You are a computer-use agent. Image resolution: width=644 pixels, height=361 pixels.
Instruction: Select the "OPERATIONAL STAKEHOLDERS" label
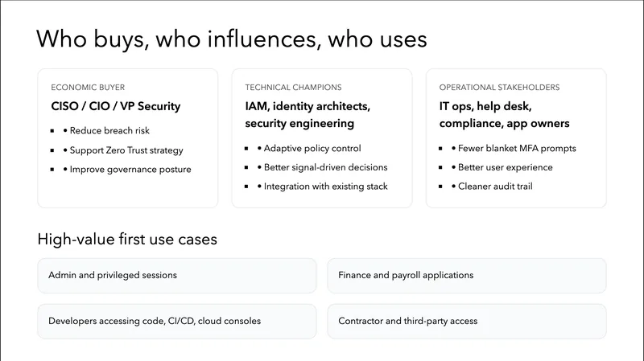coord(499,87)
